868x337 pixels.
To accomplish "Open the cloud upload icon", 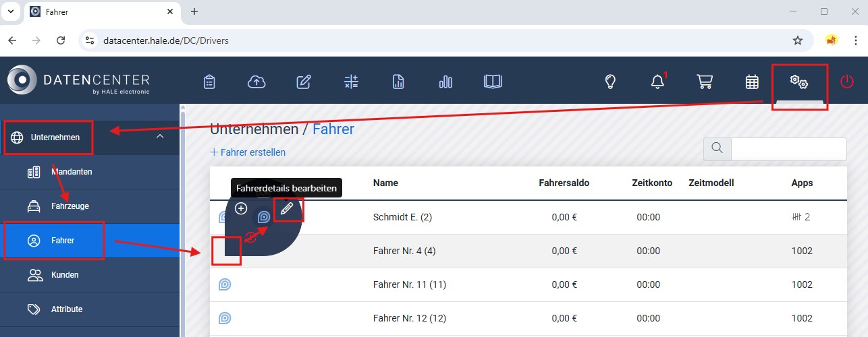I will coord(256,82).
